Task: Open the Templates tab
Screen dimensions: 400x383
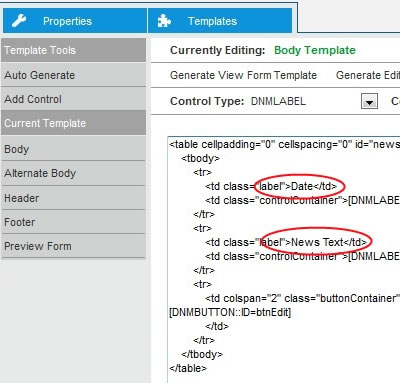Action: (x=220, y=21)
